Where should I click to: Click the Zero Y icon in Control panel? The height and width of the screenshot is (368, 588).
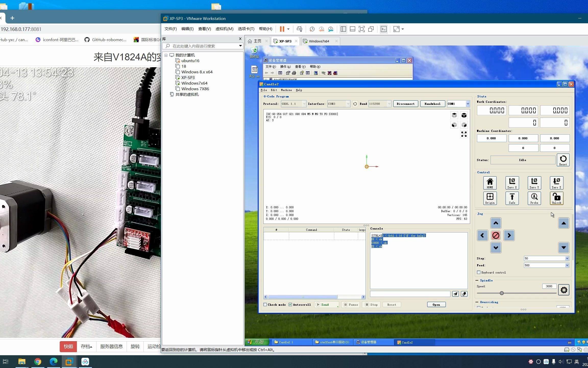pos(534,183)
